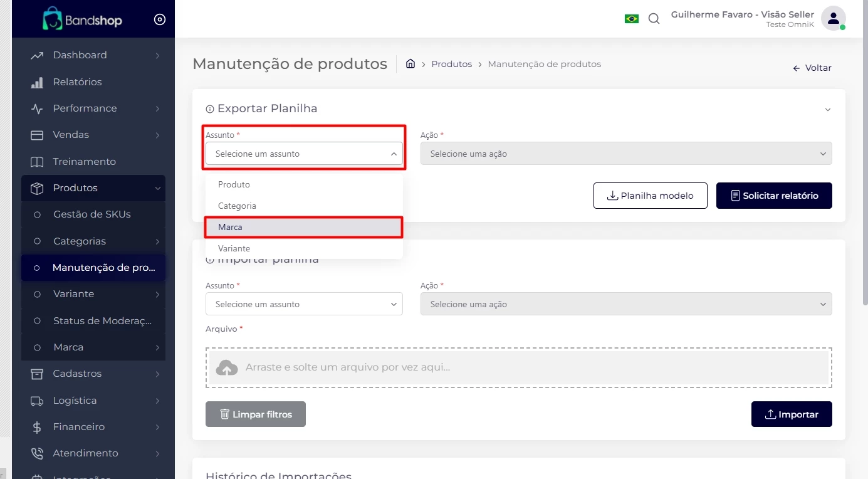Click the Logística truck icon
This screenshot has height=479, width=868.
37,401
